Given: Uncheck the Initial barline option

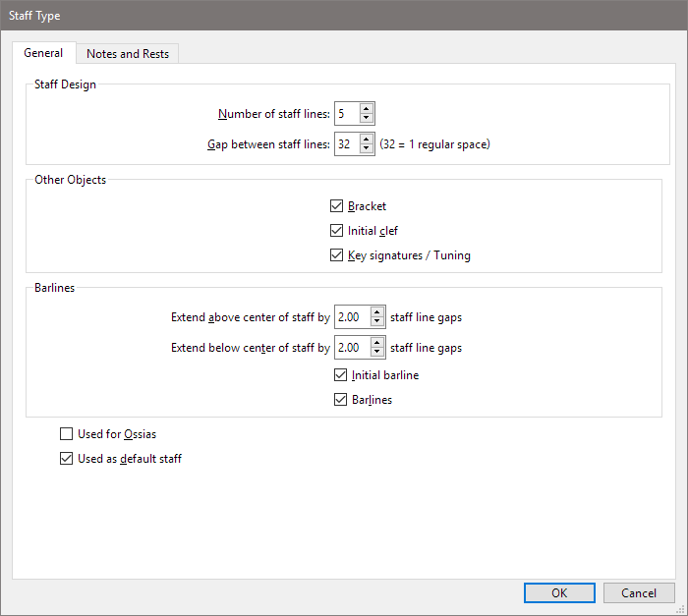Looking at the screenshot, I should (x=341, y=375).
